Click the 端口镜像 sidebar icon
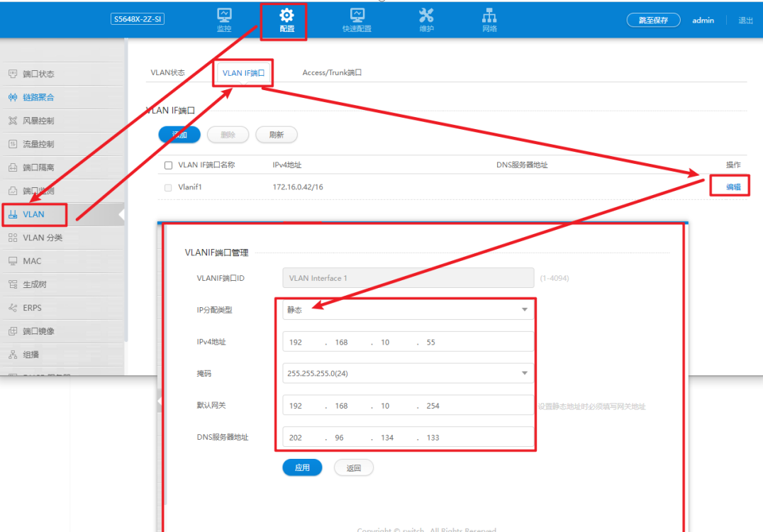The height and width of the screenshot is (532, 763). click(x=13, y=331)
